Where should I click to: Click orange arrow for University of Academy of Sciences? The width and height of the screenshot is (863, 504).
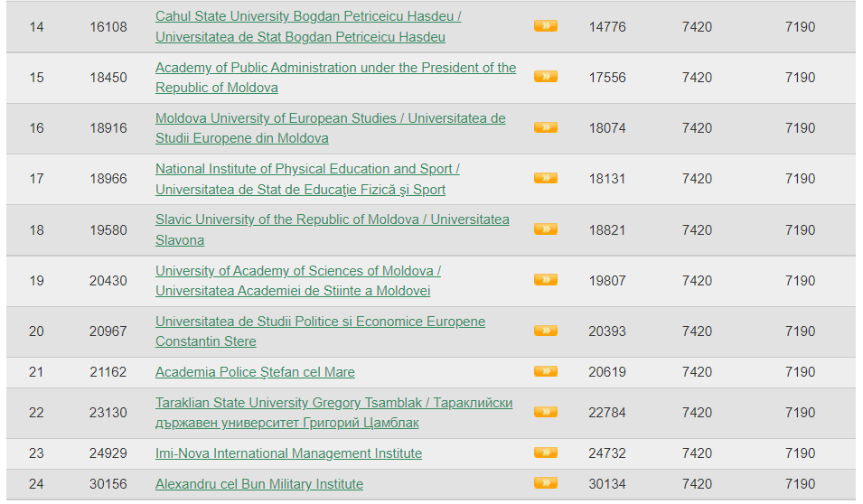(545, 280)
